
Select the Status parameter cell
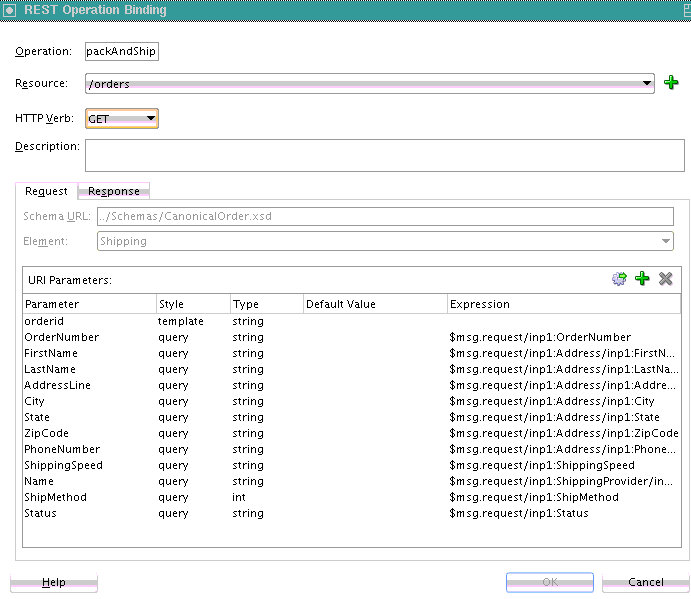pos(90,513)
